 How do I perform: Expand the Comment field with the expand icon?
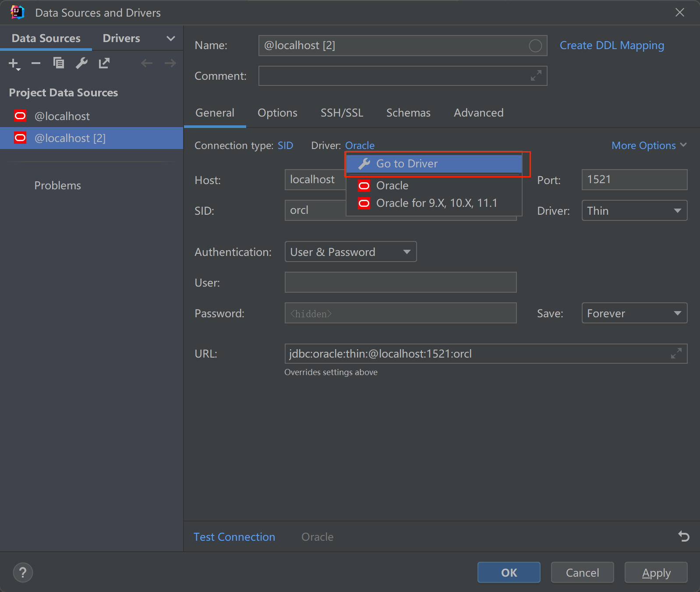click(536, 76)
